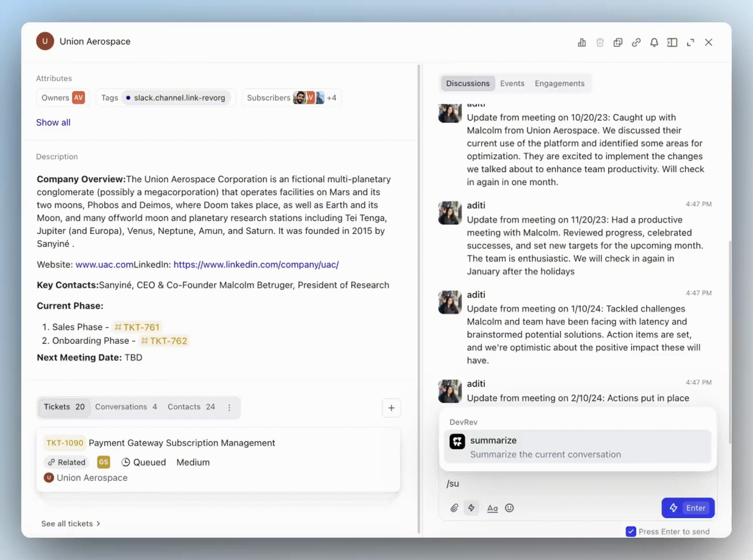Click the plus button to add ticket
This screenshot has width=753, height=560.
point(391,408)
